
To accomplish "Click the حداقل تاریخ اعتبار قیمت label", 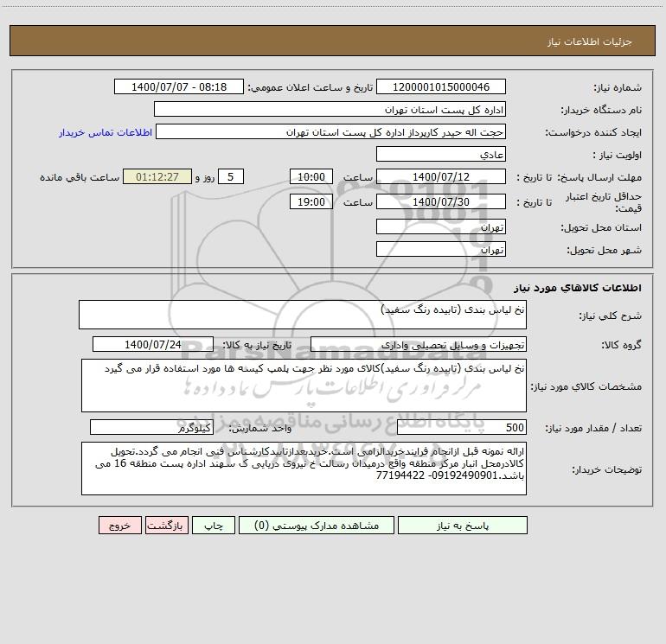I will click(x=603, y=202).
